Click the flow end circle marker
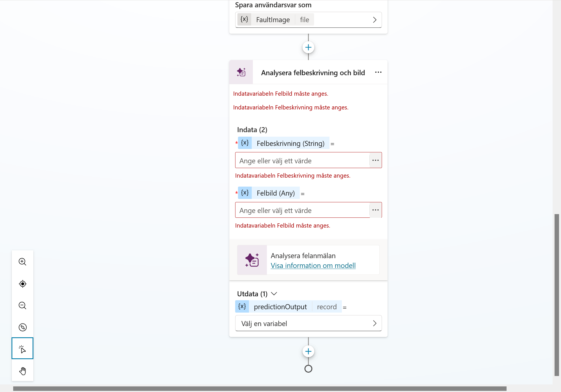The image size is (561, 392). pyautogui.click(x=308, y=369)
